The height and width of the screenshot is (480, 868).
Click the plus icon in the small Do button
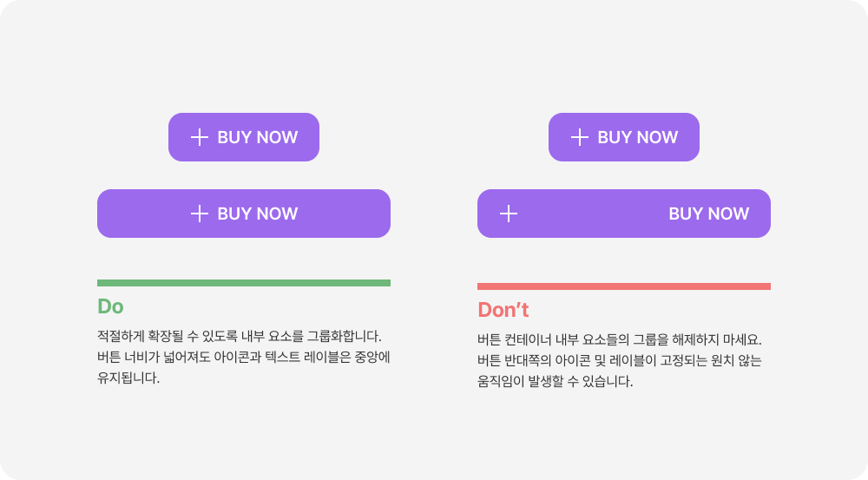[x=200, y=137]
